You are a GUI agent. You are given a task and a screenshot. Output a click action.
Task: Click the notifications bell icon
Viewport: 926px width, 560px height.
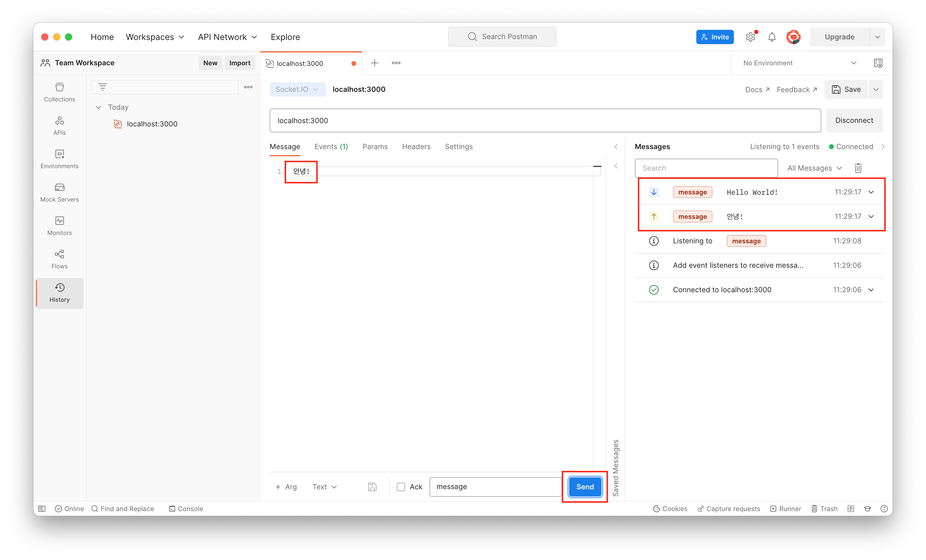click(771, 37)
